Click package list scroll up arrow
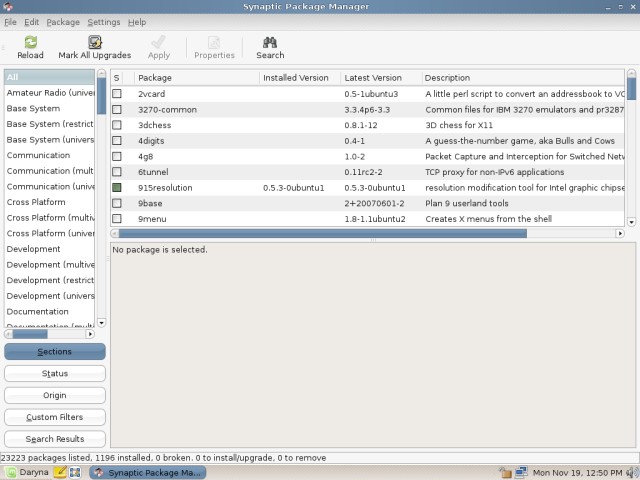Image resolution: width=640 pixels, height=480 pixels. [631, 73]
